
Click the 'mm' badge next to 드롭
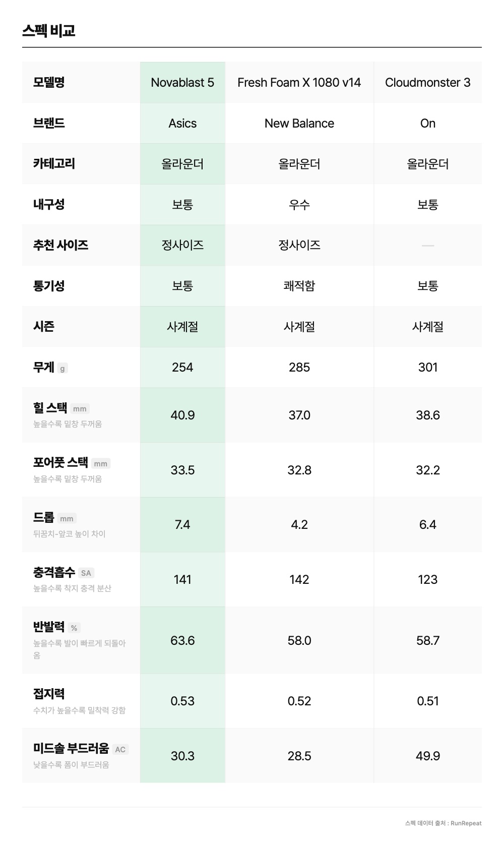(x=67, y=519)
